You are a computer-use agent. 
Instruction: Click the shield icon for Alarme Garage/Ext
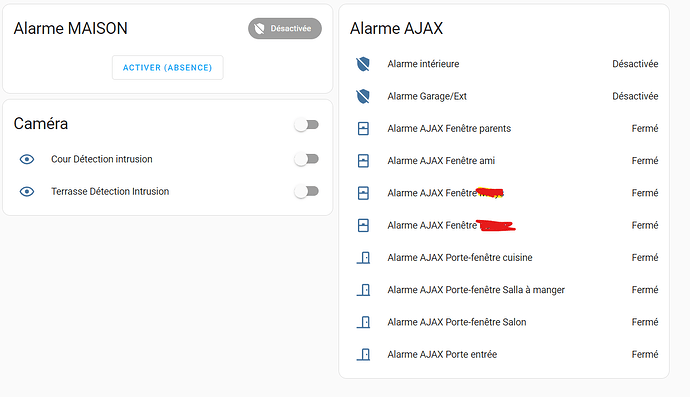[x=363, y=96]
